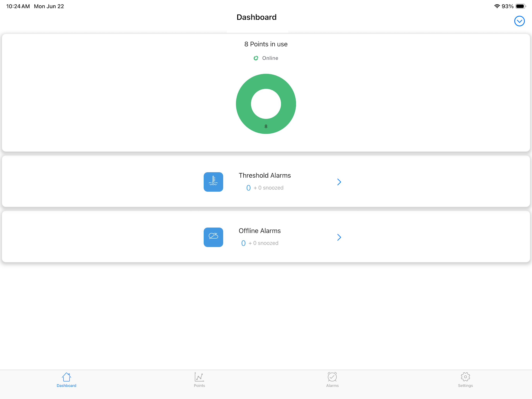Viewport: 532px width, 399px height.
Task: Tap the Wi-Fi status icon
Action: tap(497, 6)
